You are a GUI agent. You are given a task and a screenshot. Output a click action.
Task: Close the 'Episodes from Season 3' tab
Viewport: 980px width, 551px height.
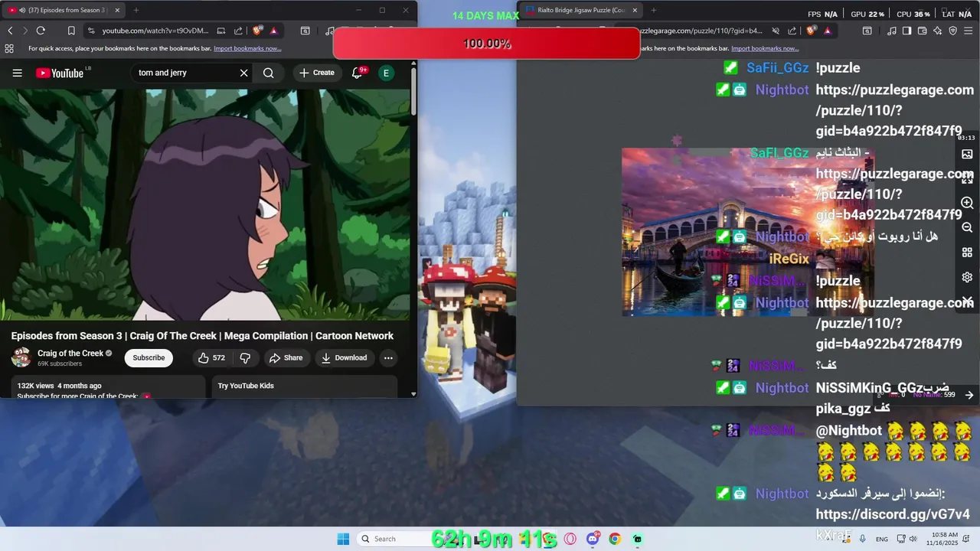pyautogui.click(x=117, y=10)
